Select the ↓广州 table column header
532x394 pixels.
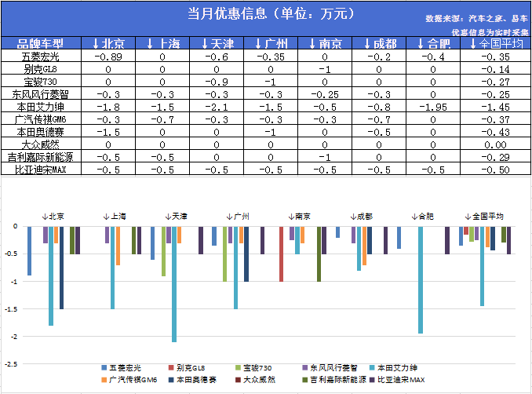click(271, 43)
